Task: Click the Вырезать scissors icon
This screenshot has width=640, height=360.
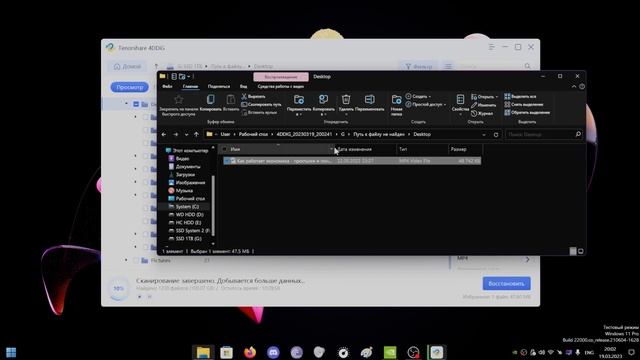Action: coord(244,96)
